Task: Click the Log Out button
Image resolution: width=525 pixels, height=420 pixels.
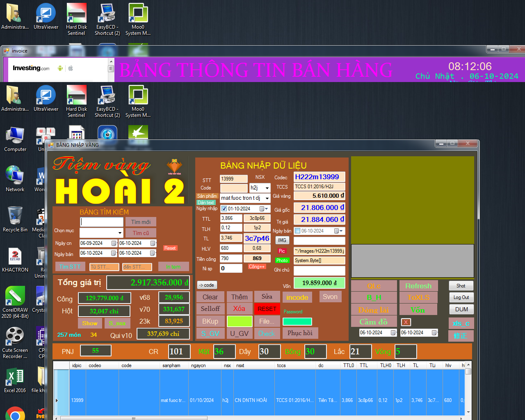Action: [x=461, y=297]
